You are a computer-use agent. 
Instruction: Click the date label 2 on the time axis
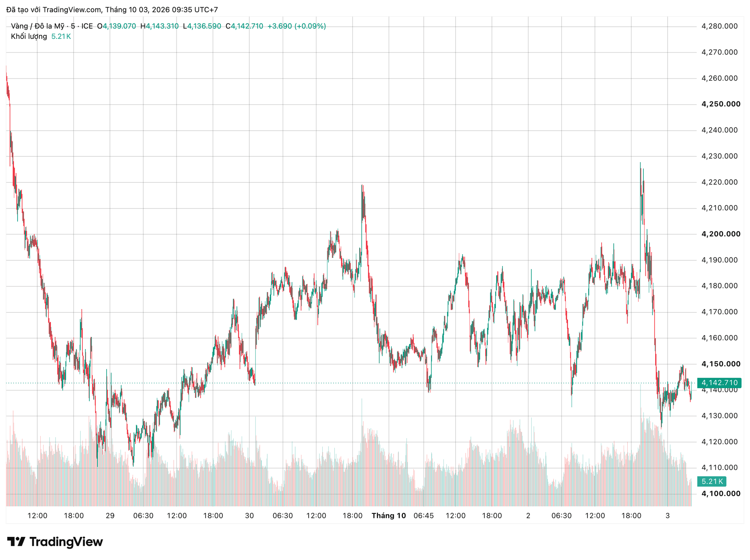pyautogui.click(x=528, y=516)
